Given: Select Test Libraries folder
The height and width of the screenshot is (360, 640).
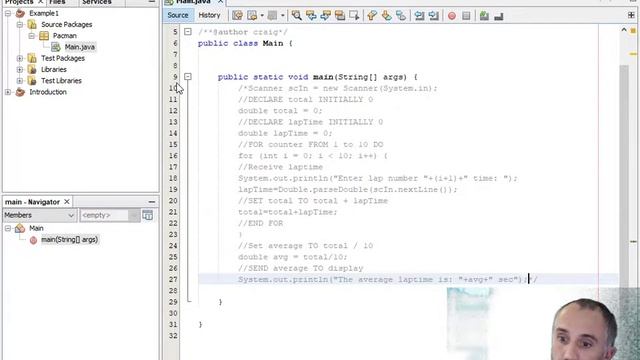Looking at the screenshot, I should click(61, 81).
